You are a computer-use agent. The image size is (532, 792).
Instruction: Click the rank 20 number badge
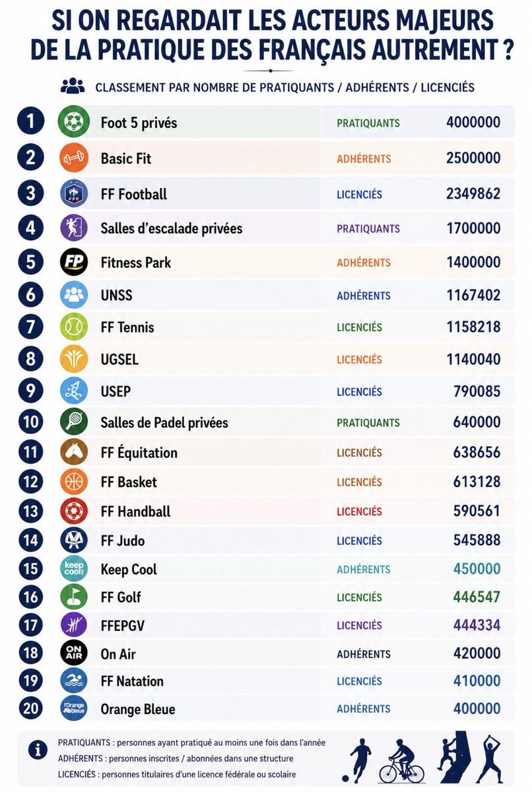point(30,709)
